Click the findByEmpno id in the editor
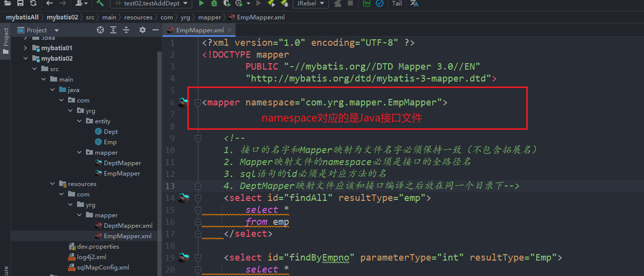This screenshot has height=276, width=644. [319, 258]
